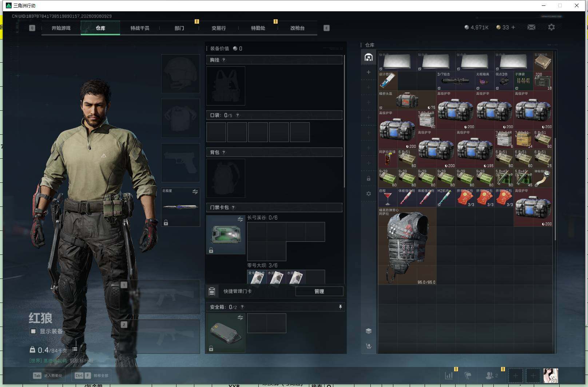Open the flag icon in bottom bar
The image size is (588, 387).
(x=468, y=375)
